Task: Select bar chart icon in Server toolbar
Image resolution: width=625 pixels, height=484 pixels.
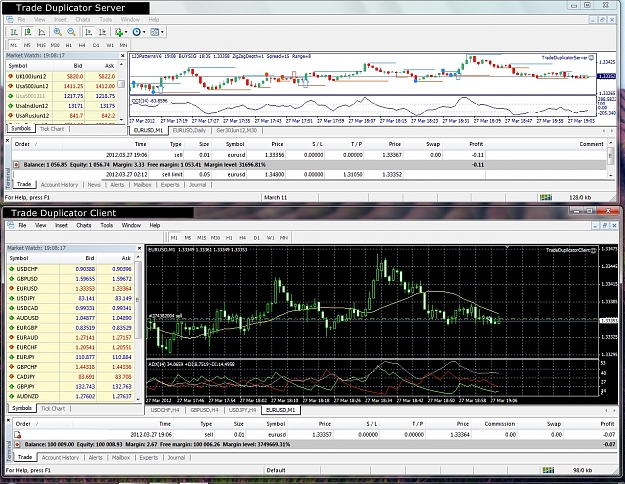Action: click(14, 32)
